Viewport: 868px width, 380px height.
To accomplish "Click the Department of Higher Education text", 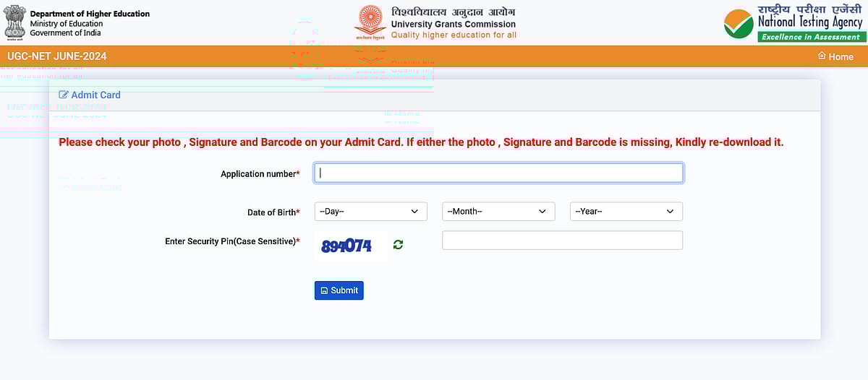I will 90,14.
